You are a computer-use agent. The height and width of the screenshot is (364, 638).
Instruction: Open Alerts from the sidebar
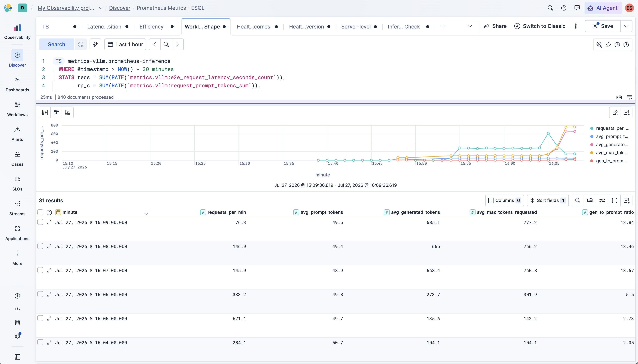tap(17, 134)
